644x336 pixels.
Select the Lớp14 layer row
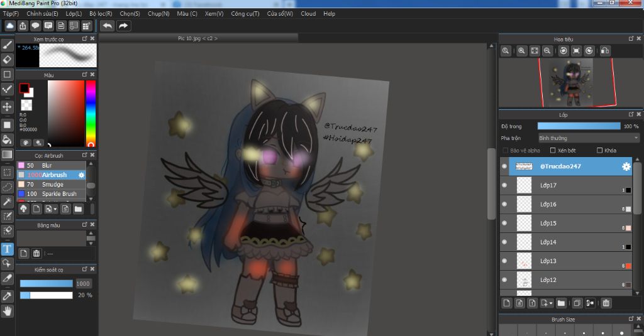tap(566, 242)
